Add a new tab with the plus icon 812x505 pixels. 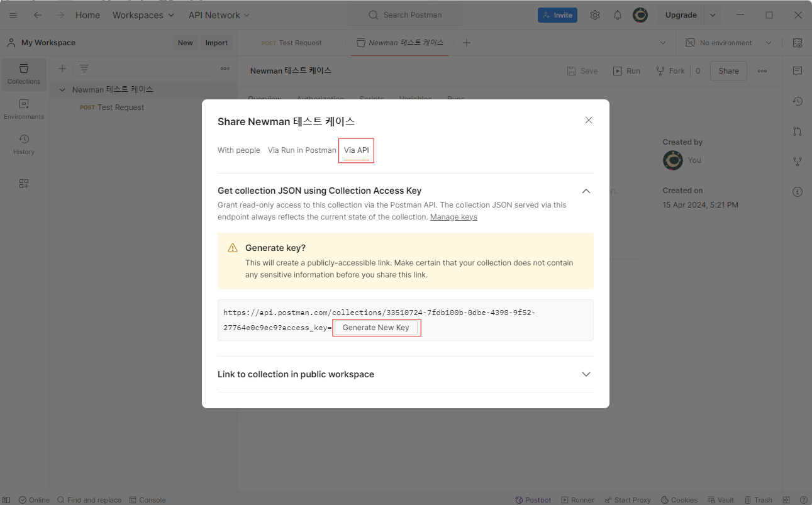467,43
